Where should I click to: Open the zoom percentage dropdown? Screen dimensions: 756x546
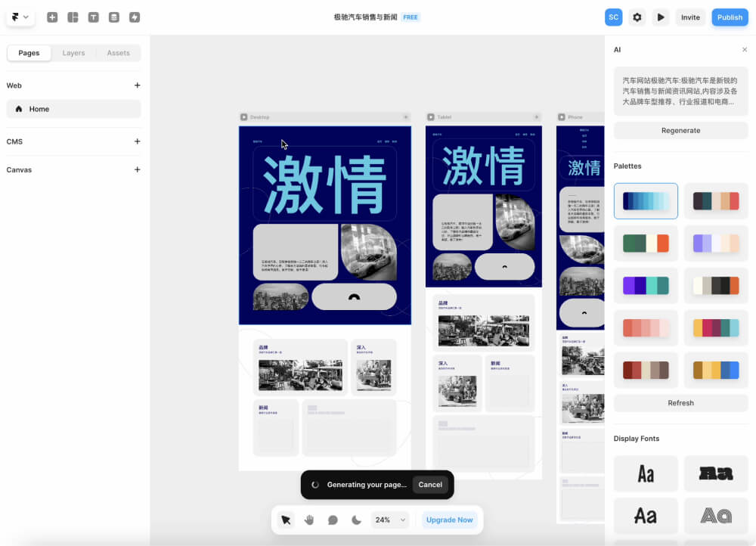coord(389,520)
